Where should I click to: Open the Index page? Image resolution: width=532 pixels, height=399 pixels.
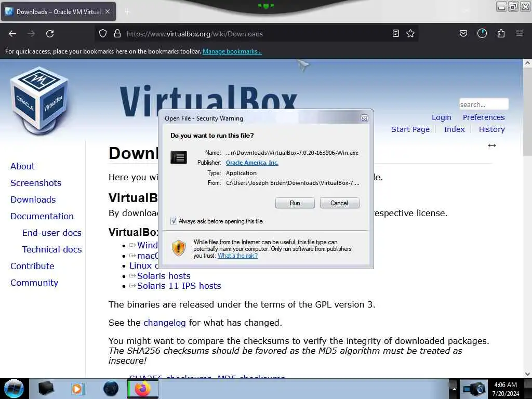[x=454, y=129]
